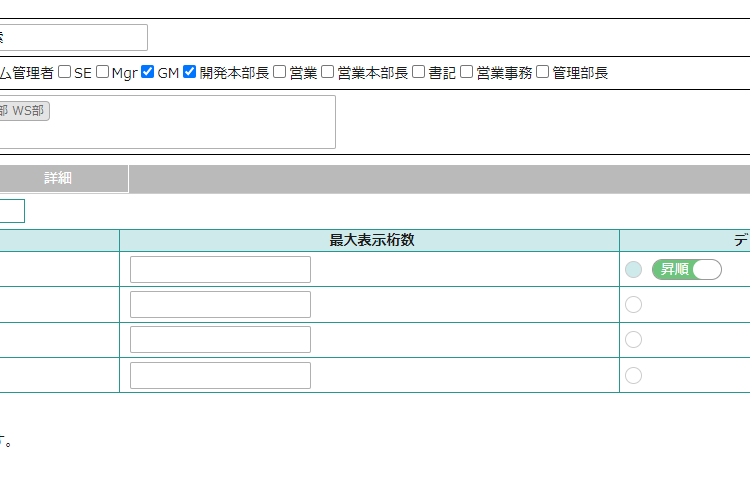Tick the 営業 checkbox
The width and height of the screenshot is (750, 488).
coord(280,72)
